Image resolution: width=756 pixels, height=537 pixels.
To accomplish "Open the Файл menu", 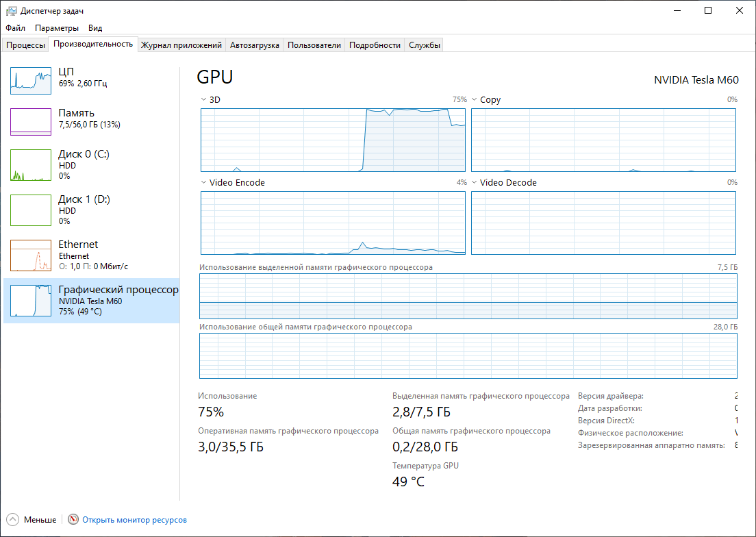I will point(15,28).
